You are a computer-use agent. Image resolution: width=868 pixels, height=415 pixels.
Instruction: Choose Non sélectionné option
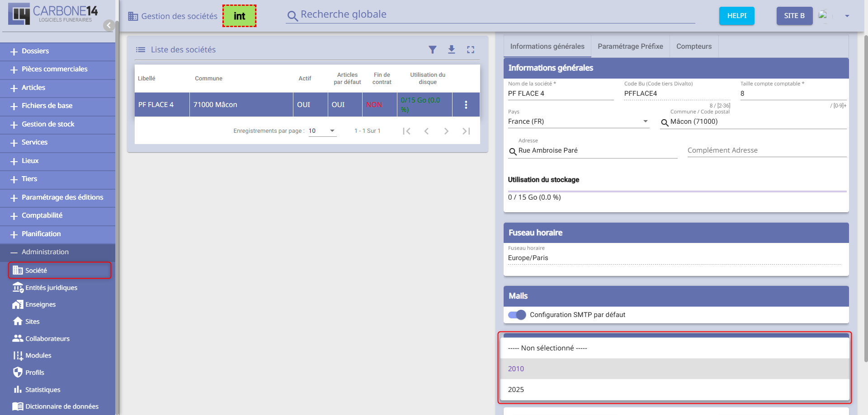pos(675,348)
